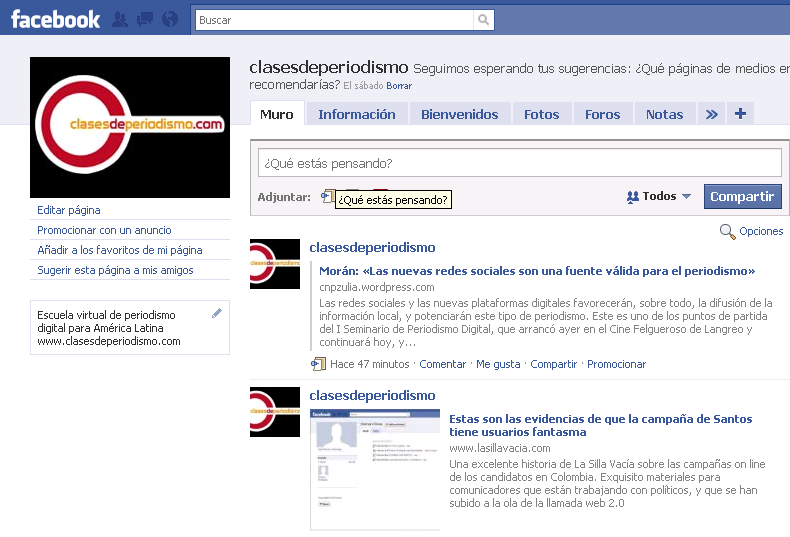
Task: Open the Información tab
Action: click(357, 114)
